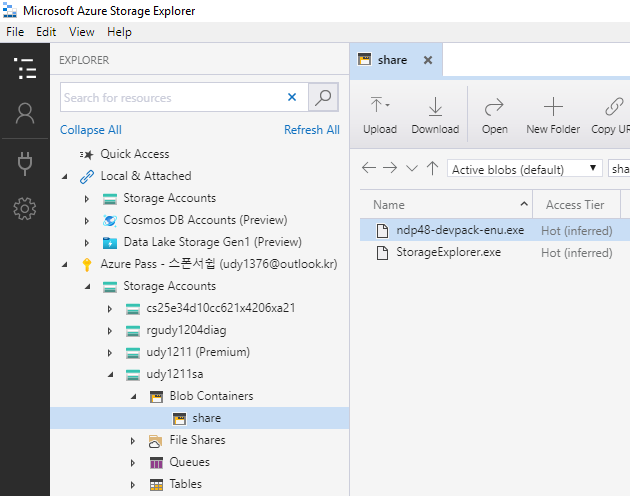
Task: Collapse the Blob Containers node
Action: (134, 397)
